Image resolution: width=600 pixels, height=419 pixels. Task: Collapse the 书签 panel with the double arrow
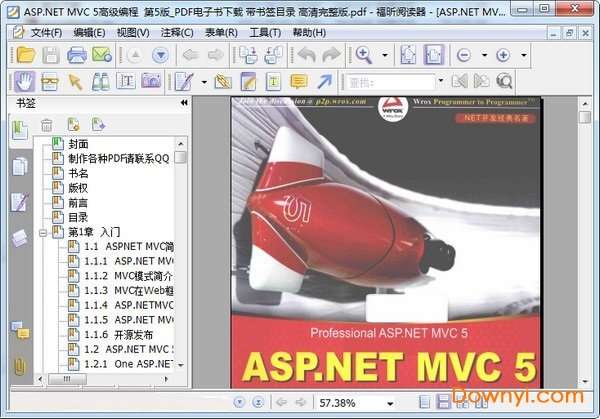184,103
